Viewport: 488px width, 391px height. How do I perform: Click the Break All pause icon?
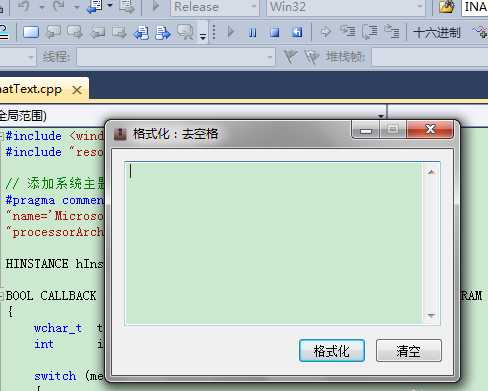[253, 33]
